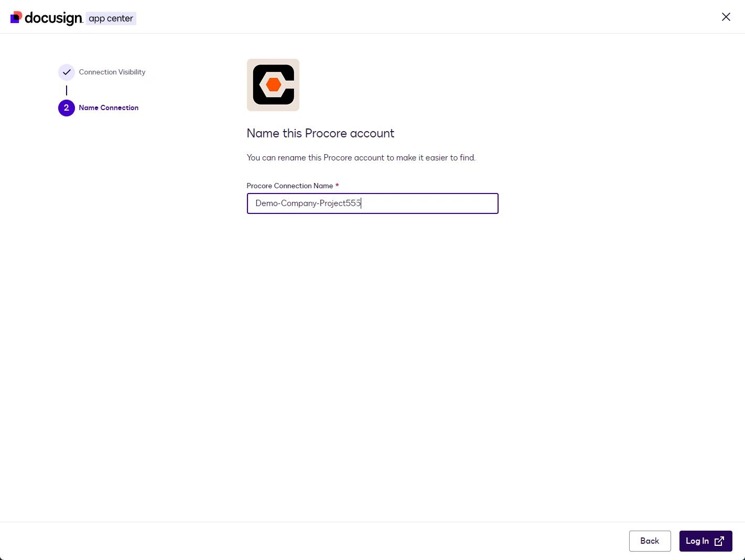Click the rename Procore account description text
The image size is (745, 560).
pos(361,158)
